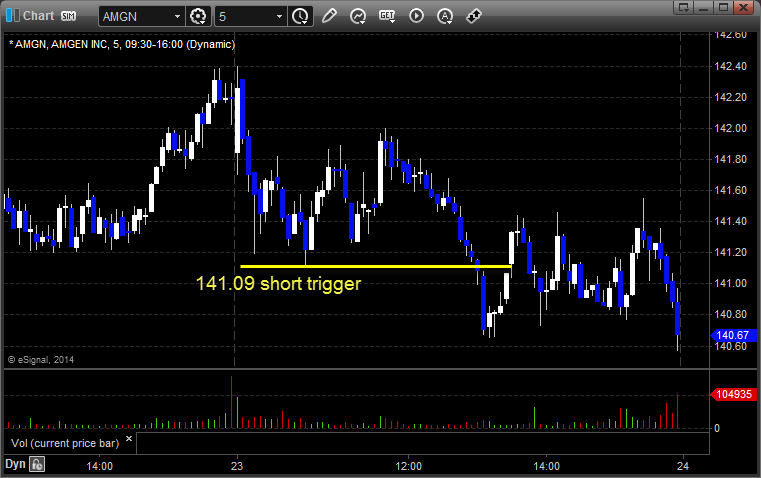
Task: Click the link windows chain icon
Action: [474, 16]
